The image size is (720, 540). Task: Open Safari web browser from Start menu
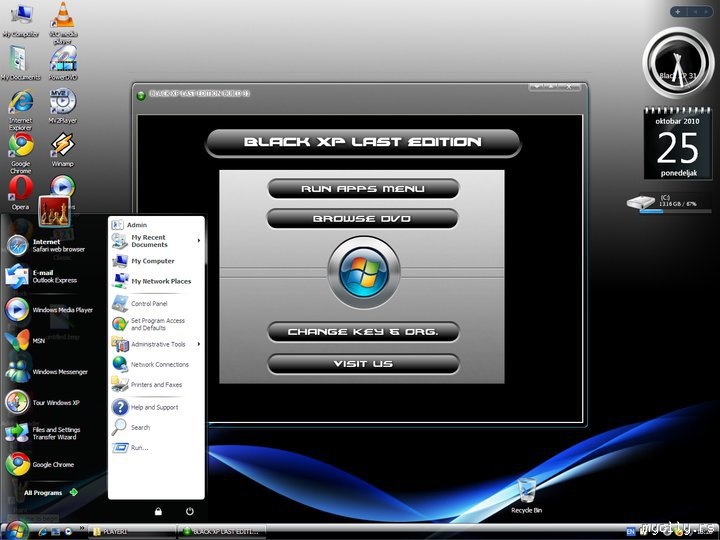pyautogui.click(x=46, y=245)
